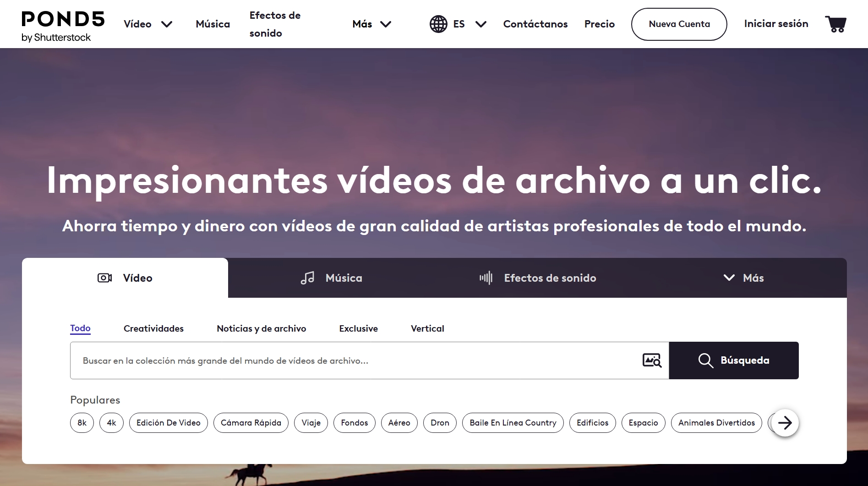Select the Creatividades filter

(153, 328)
